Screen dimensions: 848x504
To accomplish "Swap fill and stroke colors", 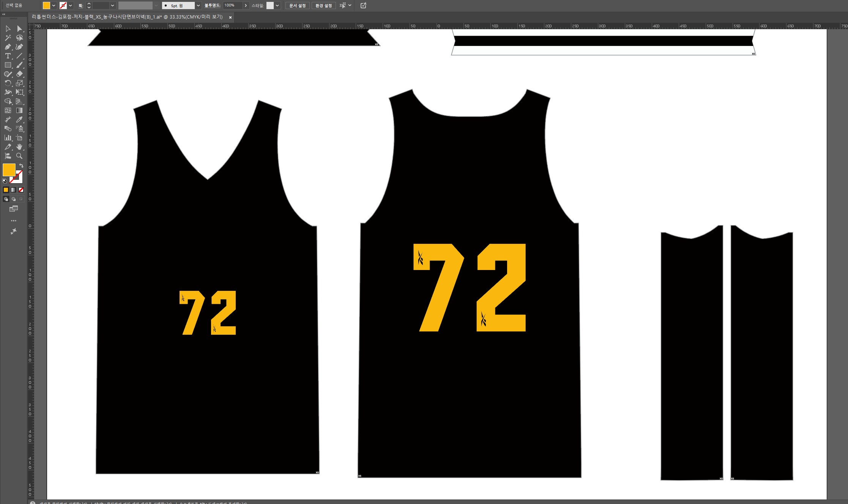I will [21, 166].
